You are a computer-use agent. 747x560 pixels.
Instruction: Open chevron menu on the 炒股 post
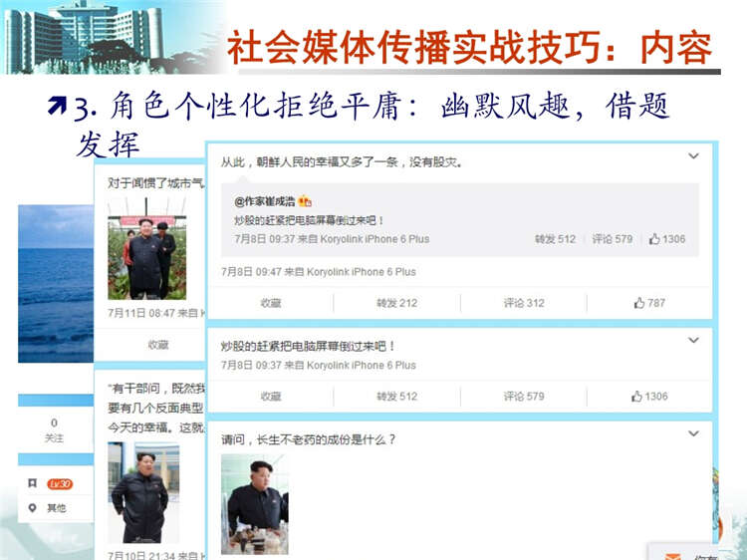click(693, 341)
